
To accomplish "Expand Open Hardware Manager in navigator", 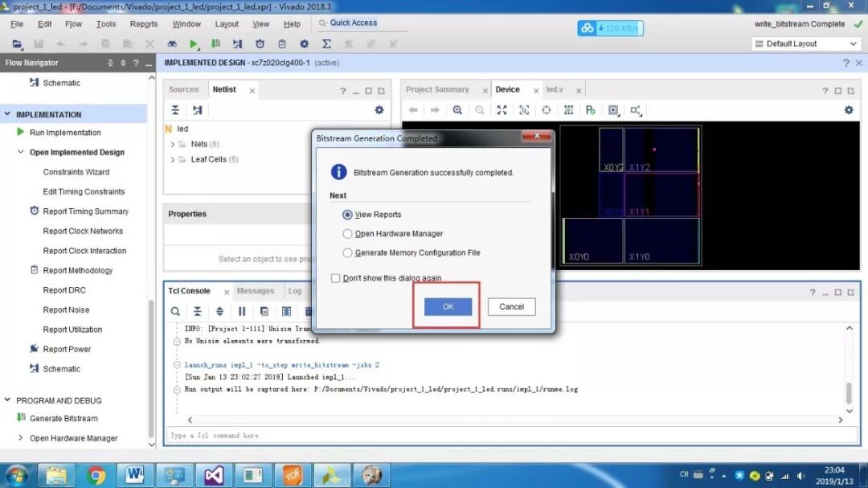I will [x=20, y=437].
